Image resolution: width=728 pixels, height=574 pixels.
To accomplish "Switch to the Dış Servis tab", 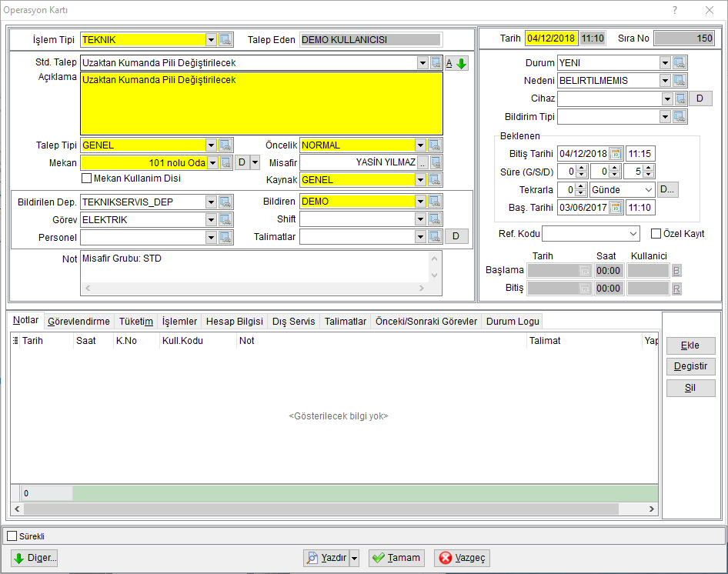I will pyautogui.click(x=293, y=322).
